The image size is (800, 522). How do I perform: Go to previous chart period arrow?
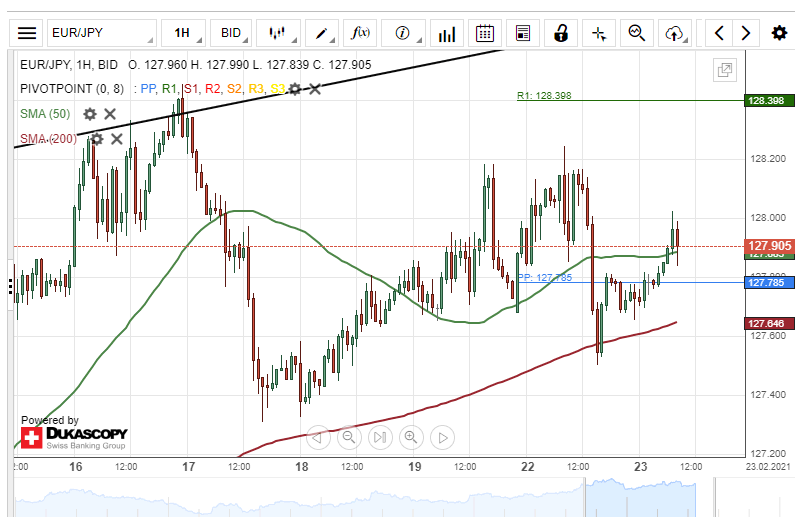point(719,34)
